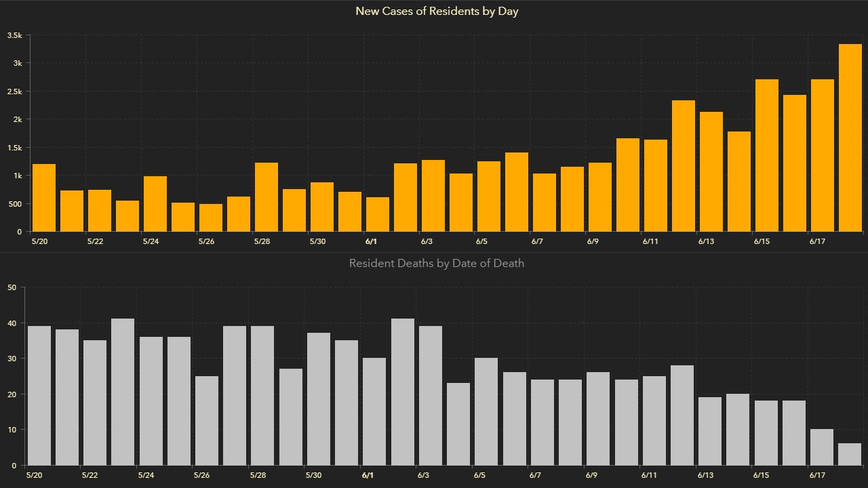Select the orange bar above the 5/28 label
Image resolution: width=868 pixels, height=488 pixels.
tap(267, 197)
